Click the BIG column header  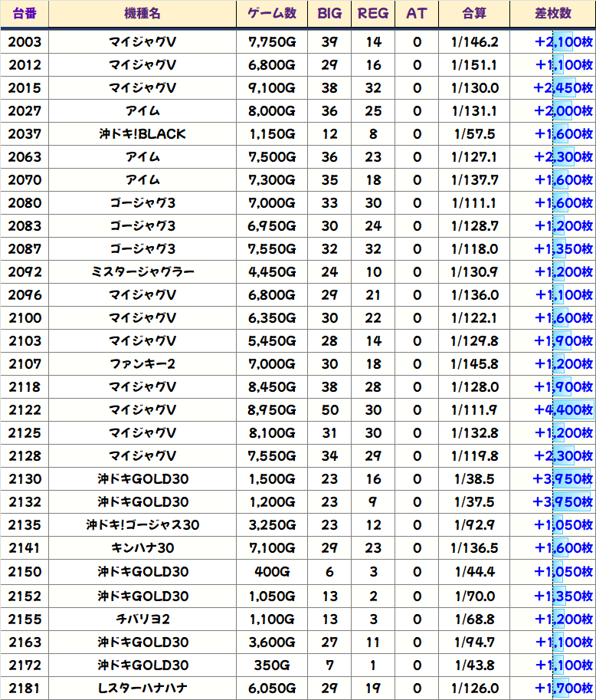[329, 14]
